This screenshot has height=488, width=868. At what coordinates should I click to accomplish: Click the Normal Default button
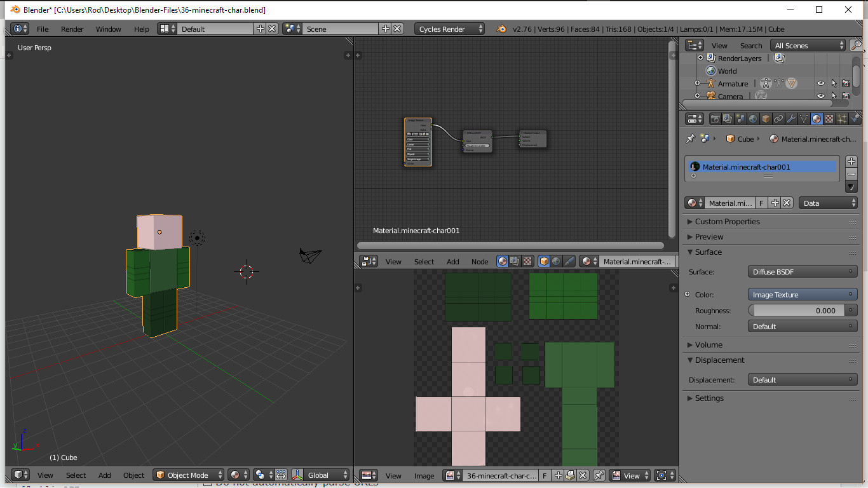[803, 327]
